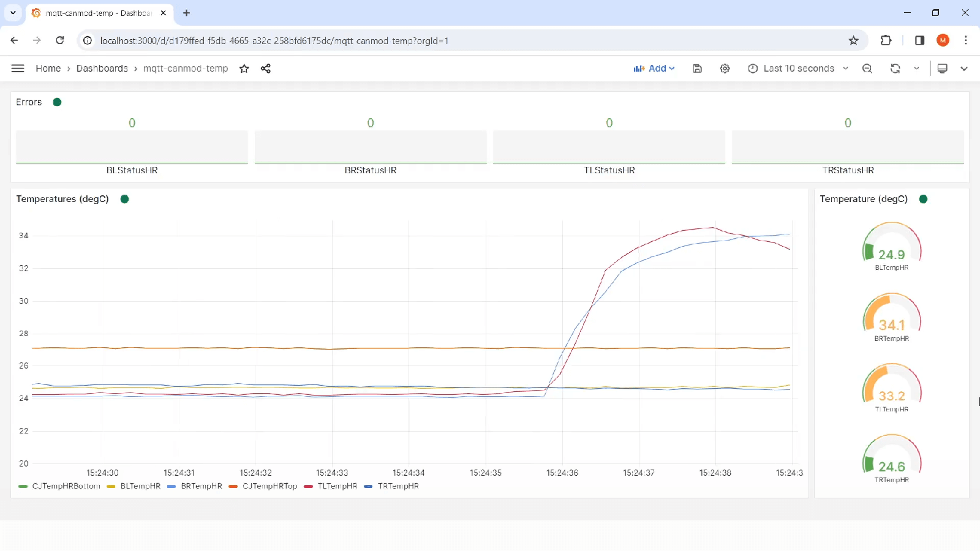This screenshot has height=551, width=980.
Task: Navigate to Dashboards breadcrumb
Action: 102,69
